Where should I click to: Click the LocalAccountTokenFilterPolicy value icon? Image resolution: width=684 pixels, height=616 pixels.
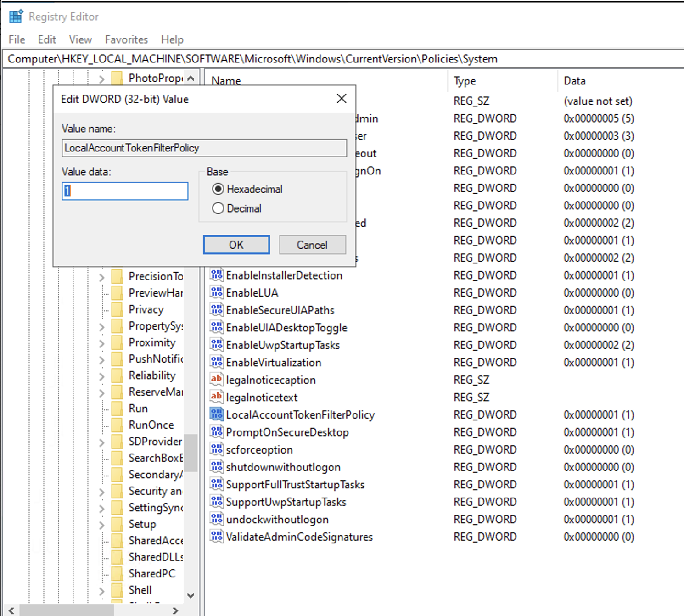(217, 414)
